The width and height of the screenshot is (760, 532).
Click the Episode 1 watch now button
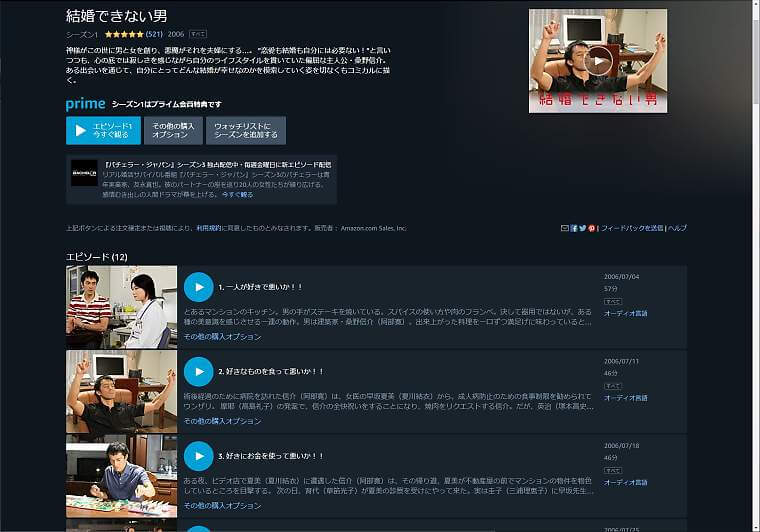(x=103, y=130)
